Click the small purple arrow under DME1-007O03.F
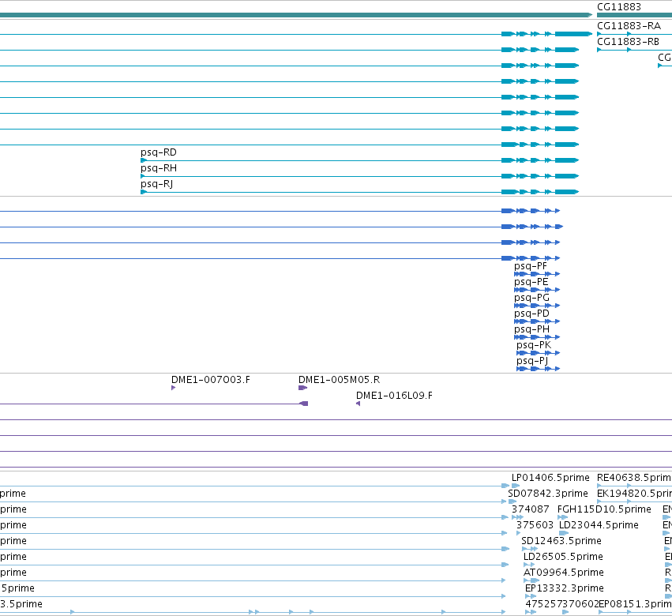 (x=173, y=388)
